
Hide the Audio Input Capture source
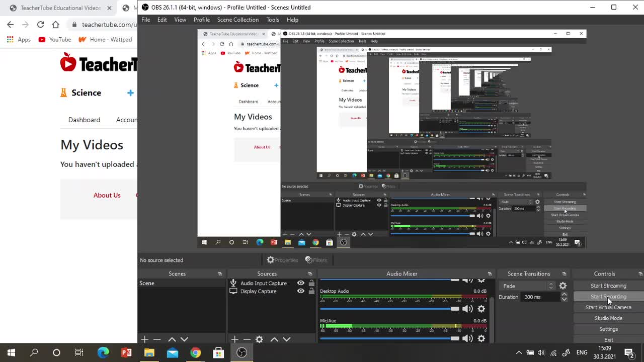click(301, 283)
